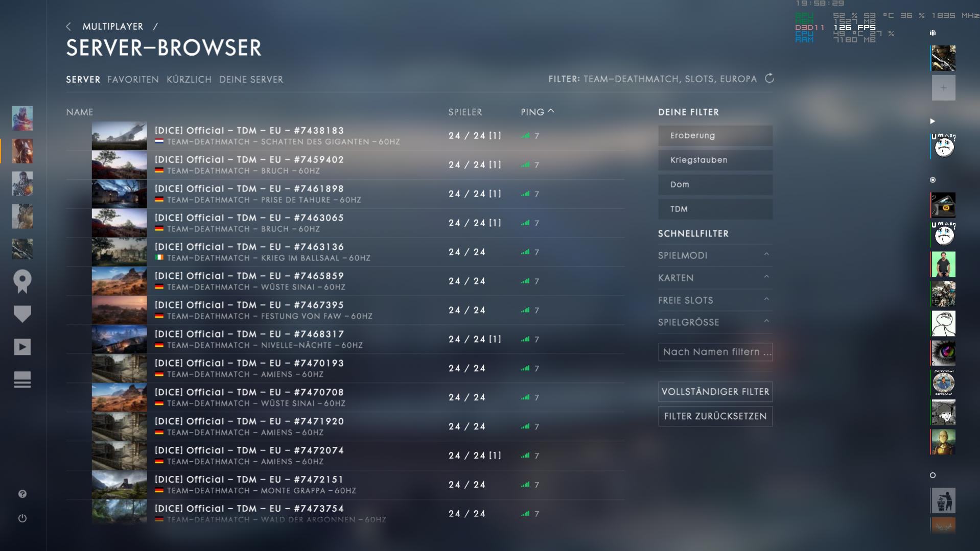
Task: Open the medal ribbon icon in the sidebar
Action: [x=22, y=281]
